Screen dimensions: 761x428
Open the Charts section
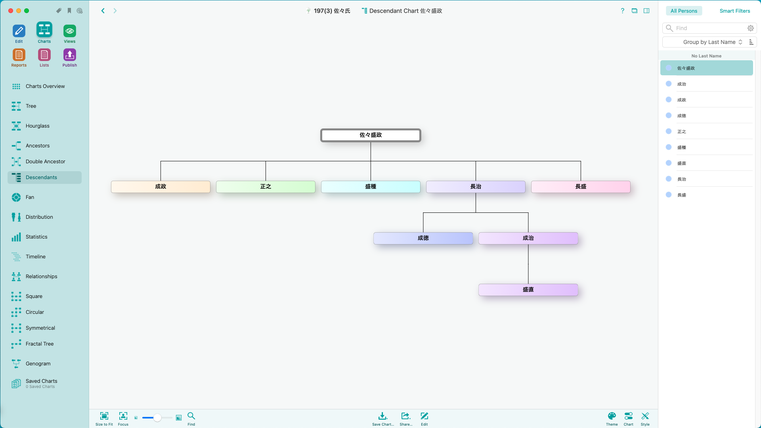pos(44,33)
